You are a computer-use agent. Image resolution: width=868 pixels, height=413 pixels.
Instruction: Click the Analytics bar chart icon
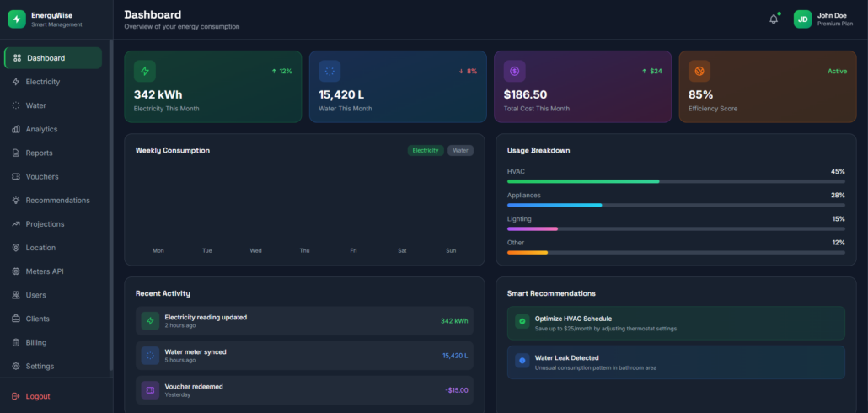pyautogui.click(x=16, y=130)
